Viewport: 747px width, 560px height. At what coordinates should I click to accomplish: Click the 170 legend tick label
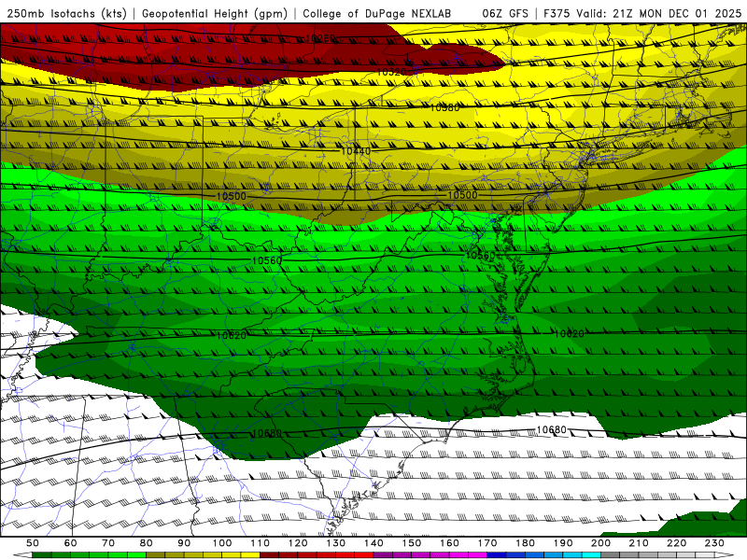click(487, 543)
